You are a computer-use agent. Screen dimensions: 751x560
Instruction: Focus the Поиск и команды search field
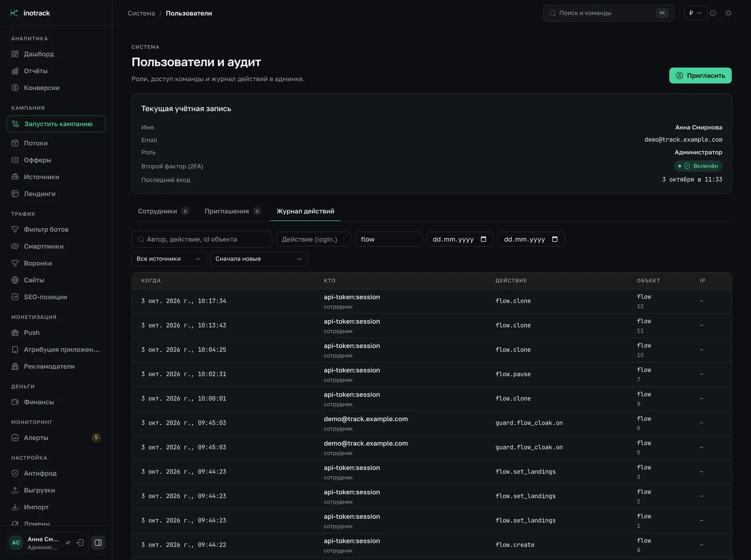608,13
